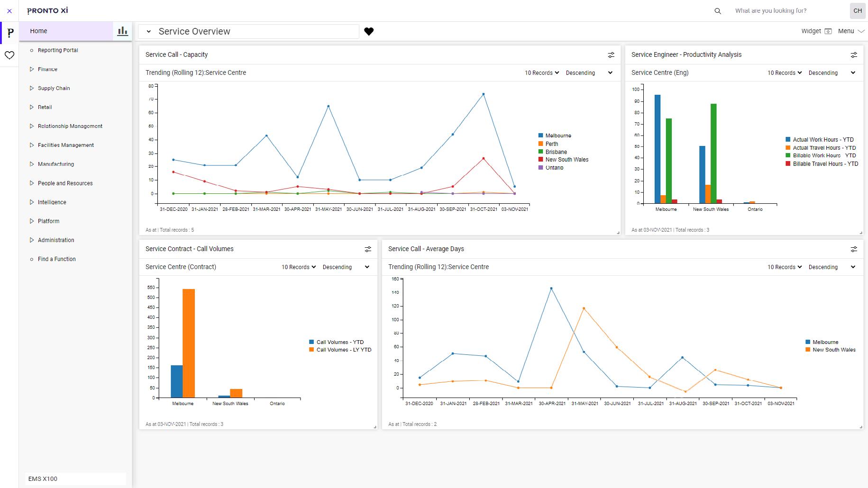Open the 10 Records dropdown on Call Volumes
Viewport: 868px width, 488px height.
(x=298, y=267)
